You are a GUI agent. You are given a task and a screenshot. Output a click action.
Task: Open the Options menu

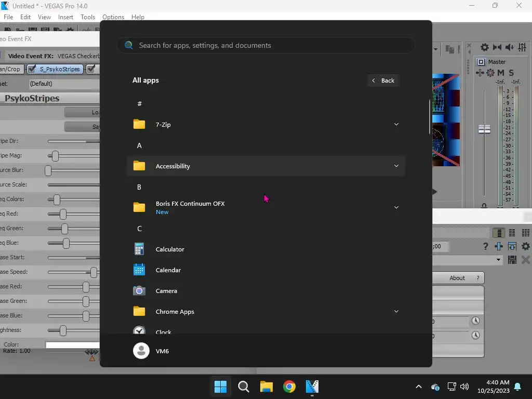tap(113, 17)
